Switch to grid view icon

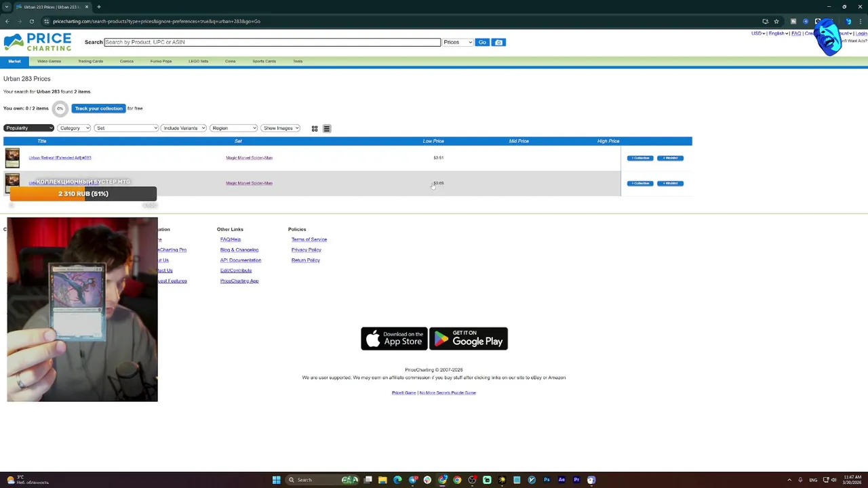[315, 128]
